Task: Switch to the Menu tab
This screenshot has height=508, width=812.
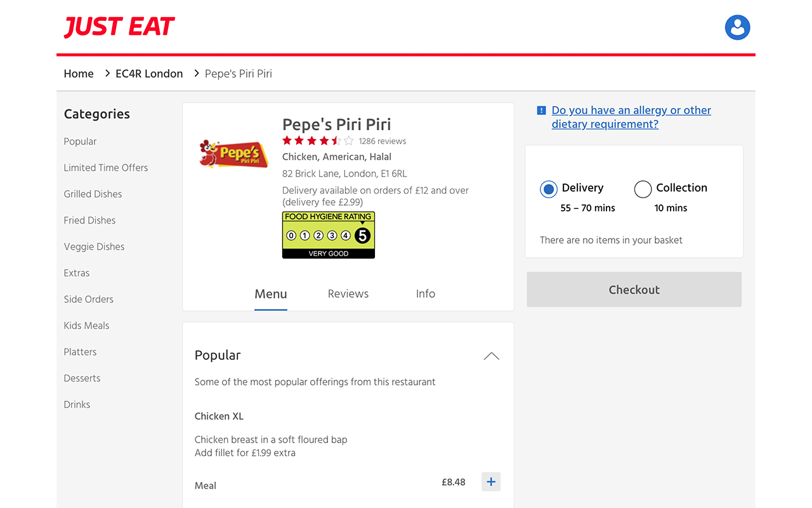Action: [271, 294]
